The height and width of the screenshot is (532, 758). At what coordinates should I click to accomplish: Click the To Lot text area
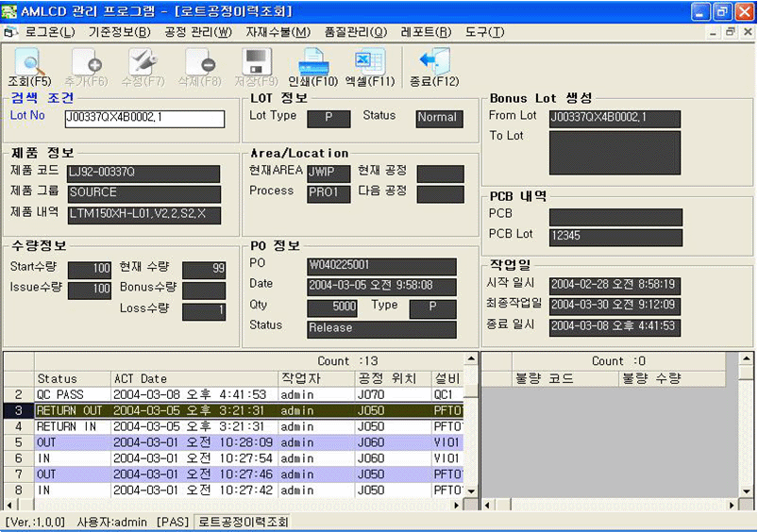[615, 153]
